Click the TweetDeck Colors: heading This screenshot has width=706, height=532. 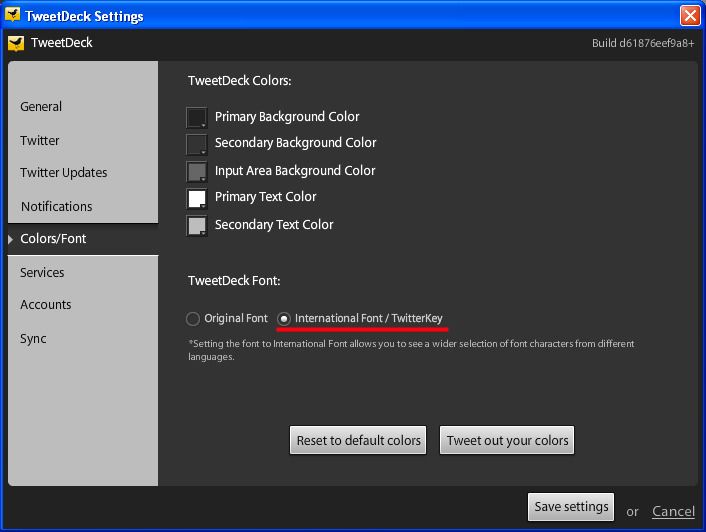coord(240,81)
